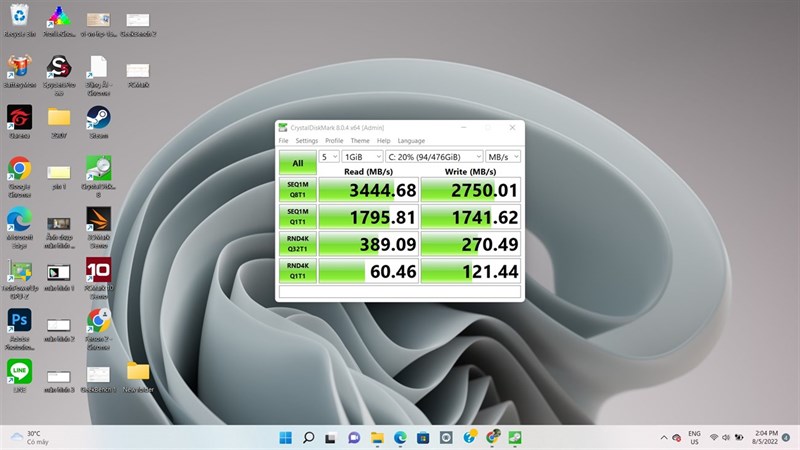Open File Explorer from the taskbar
Viewport: 800px width, 450px height.
377,437
